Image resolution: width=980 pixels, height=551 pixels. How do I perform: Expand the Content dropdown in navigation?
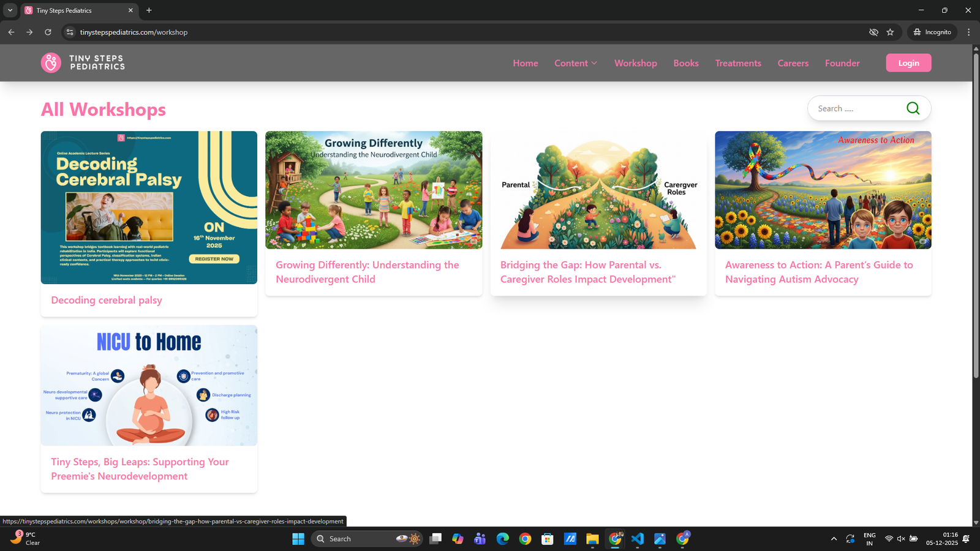click(x=575, y=63)
